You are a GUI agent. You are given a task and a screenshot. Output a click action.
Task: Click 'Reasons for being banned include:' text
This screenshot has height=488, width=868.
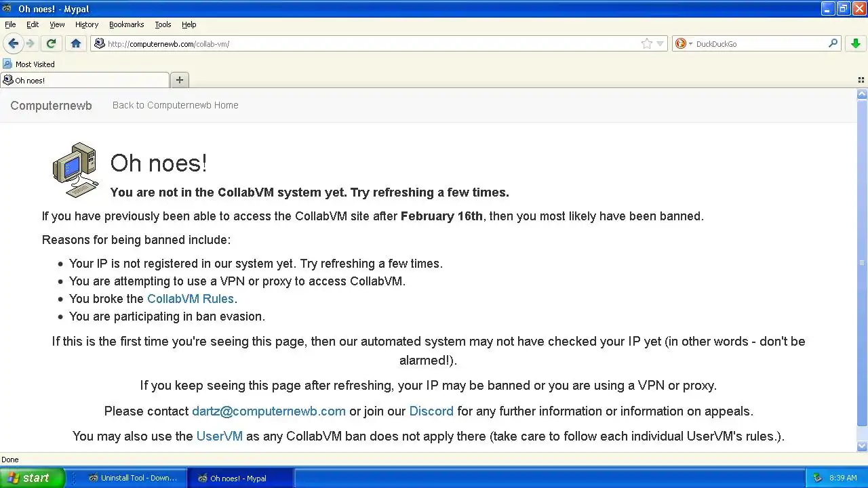tap(136, 240)
